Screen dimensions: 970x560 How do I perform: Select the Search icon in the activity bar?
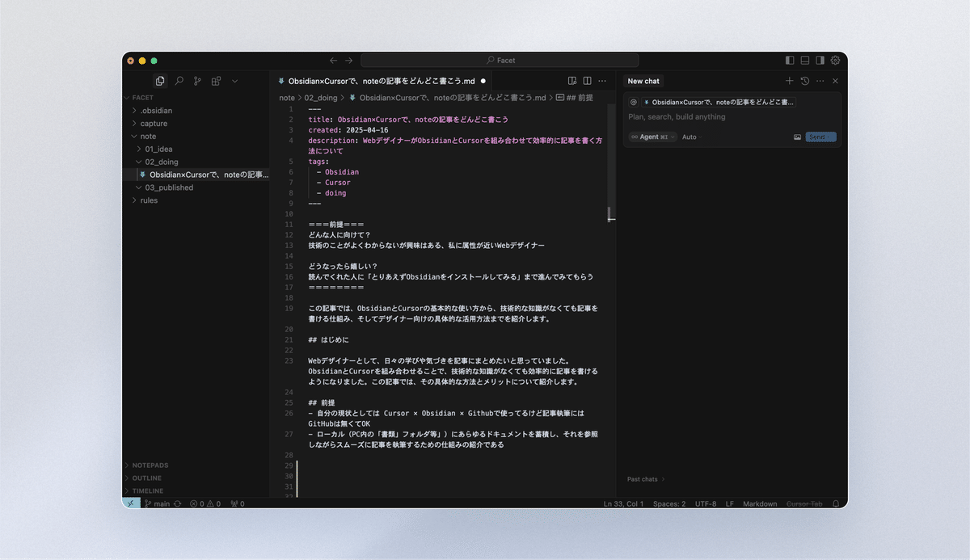[x=179, y=81]
